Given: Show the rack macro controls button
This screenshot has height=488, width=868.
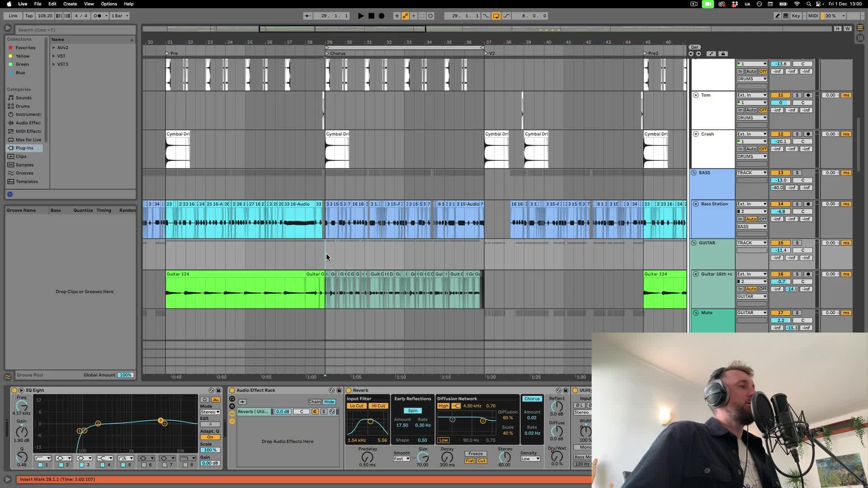Looking at the screenshot, I should pyautogui.click(x=232, y=399).
